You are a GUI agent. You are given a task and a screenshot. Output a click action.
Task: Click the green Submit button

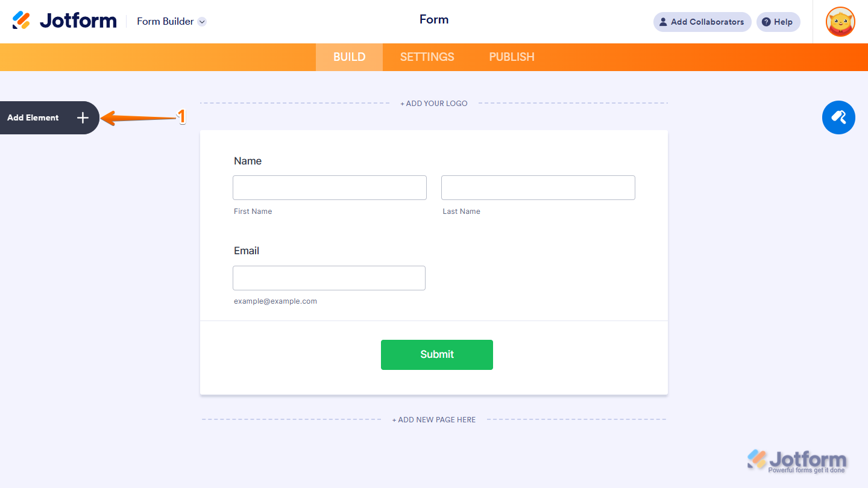(436, 355)
